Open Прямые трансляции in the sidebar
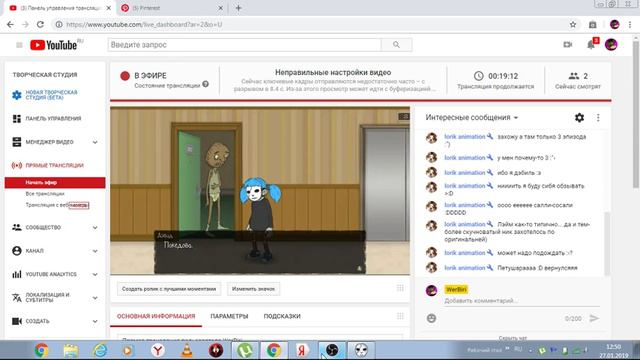Image resolution: width=640 pixels, height=360 pixels. [x=55, y=165]
